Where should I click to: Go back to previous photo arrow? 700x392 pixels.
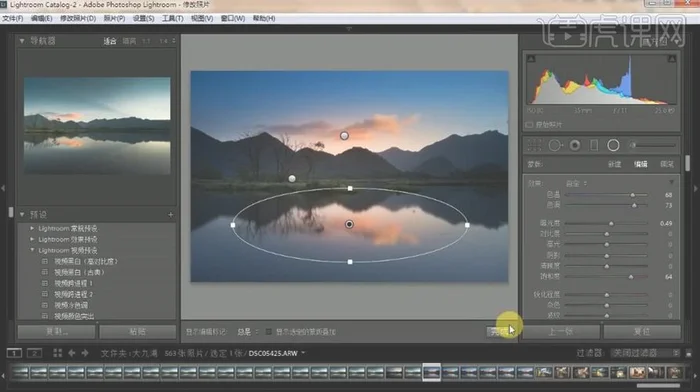click(71, 353)
